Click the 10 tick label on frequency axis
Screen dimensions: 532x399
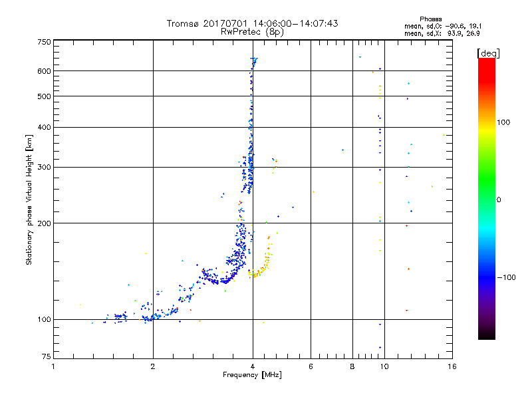pos(384,366)
